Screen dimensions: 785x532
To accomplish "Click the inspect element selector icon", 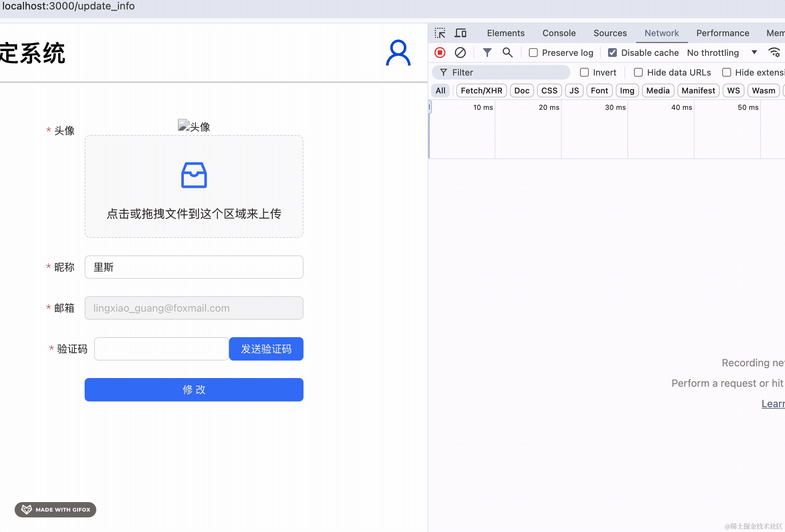I will 440,33.
